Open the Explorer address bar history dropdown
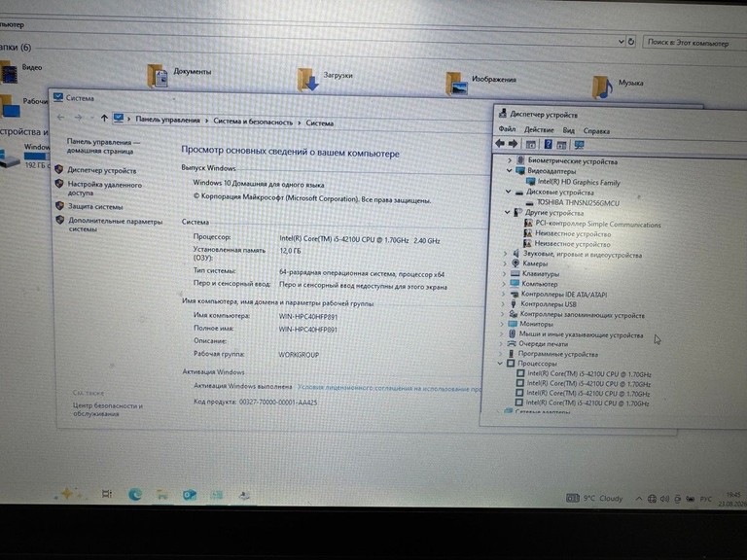This screenshot has height=560, width=747. (622, 41)
